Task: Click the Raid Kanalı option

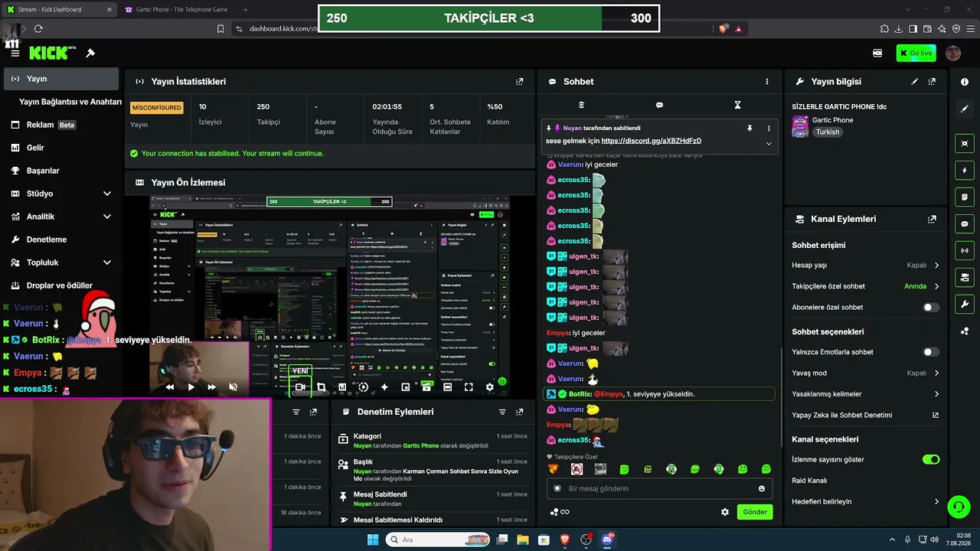Action: coord(809,481)
